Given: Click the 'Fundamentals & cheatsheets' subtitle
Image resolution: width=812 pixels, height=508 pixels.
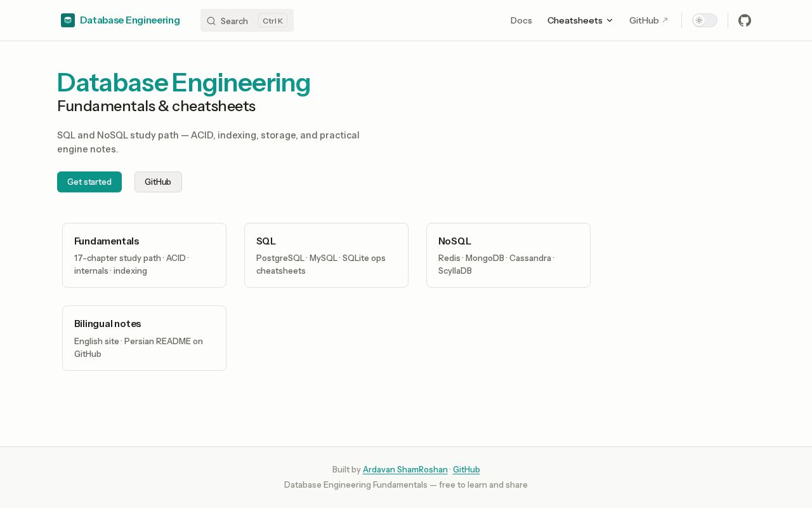Looking at the screenshot, I should [156, 106].
